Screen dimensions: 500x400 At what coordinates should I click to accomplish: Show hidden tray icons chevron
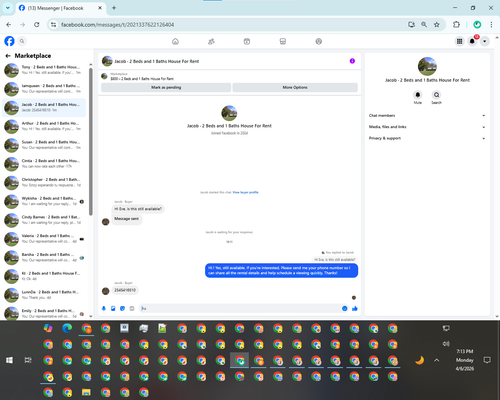tap(437, 360)
